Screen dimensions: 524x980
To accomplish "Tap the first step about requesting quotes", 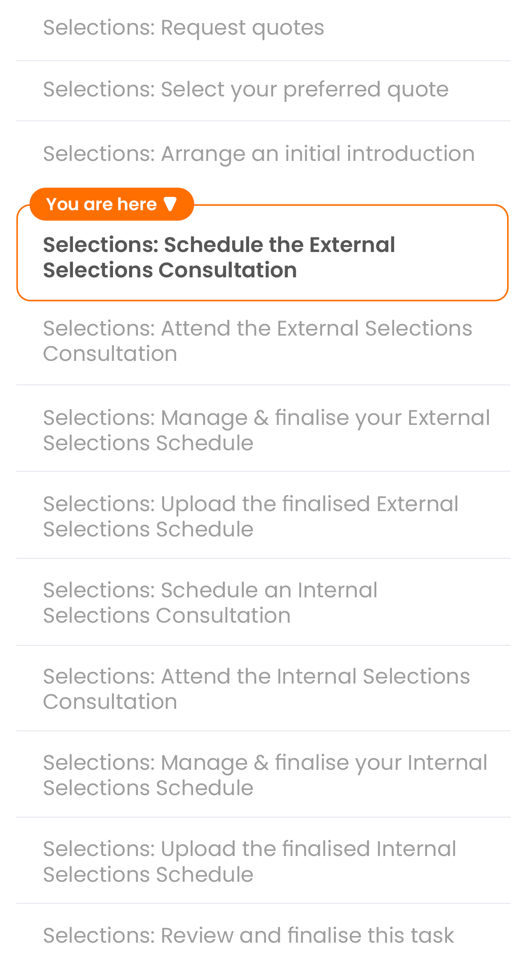I will (183, 28).
